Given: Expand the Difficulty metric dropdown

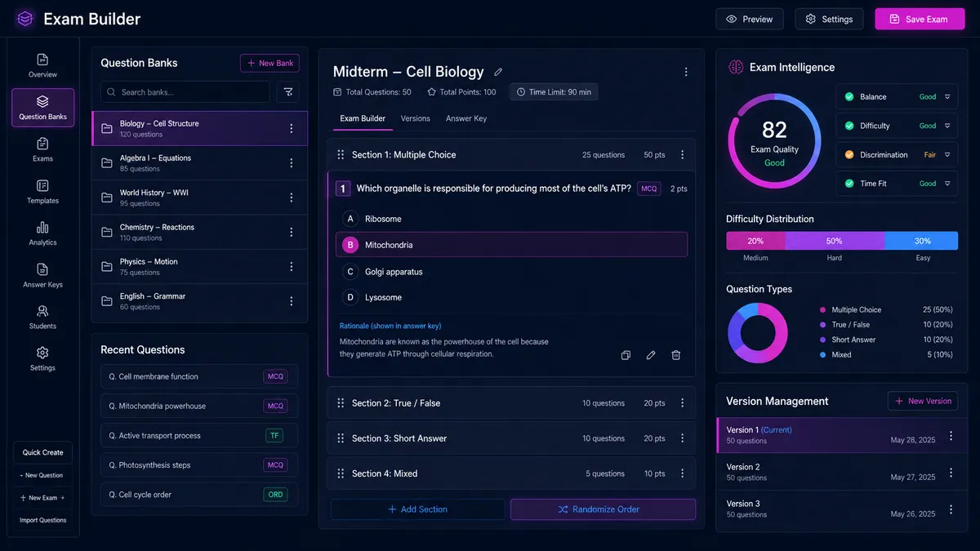Looking at the screenshot, I should point(947,126).
